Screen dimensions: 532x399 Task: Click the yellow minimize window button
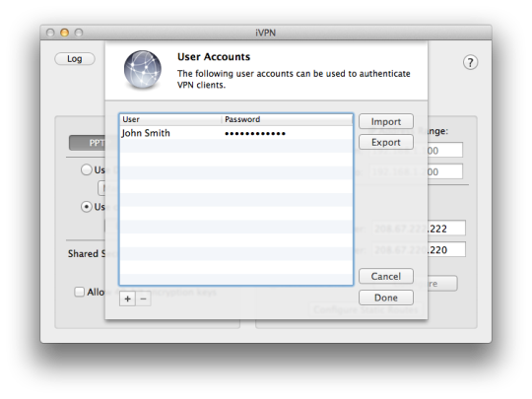[64, 33]
